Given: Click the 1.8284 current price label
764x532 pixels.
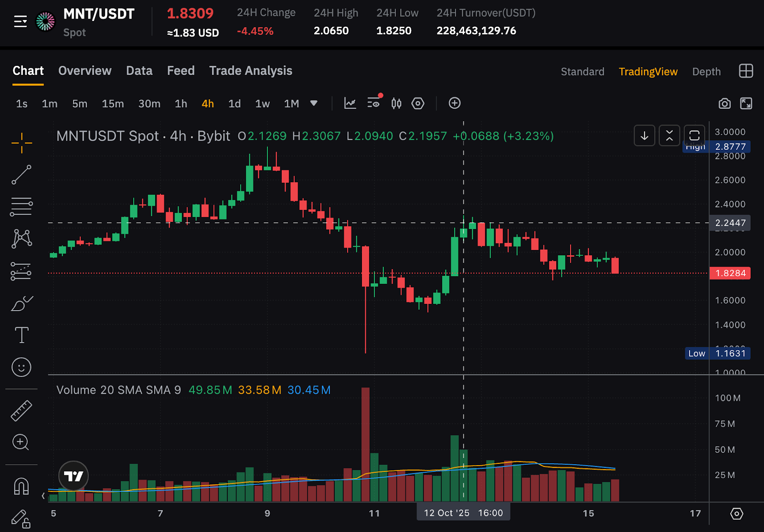Looking at the screenshot, I should 730,273.
